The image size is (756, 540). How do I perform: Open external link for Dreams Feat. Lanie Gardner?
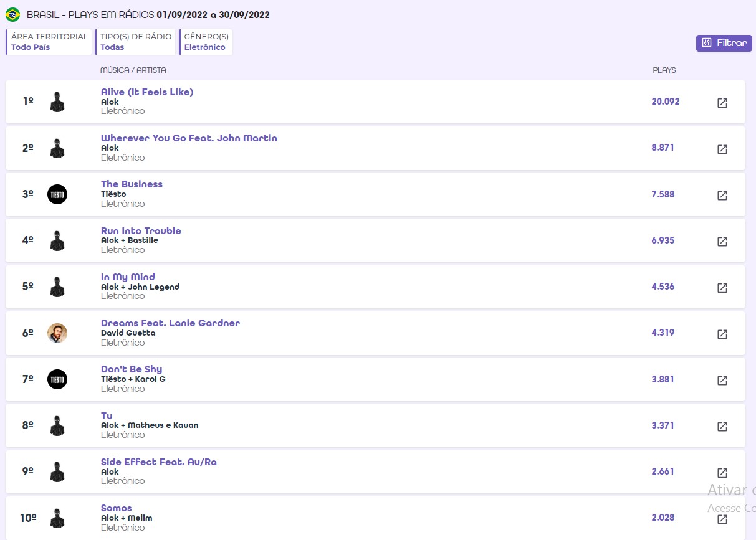[x=722, y=334]
